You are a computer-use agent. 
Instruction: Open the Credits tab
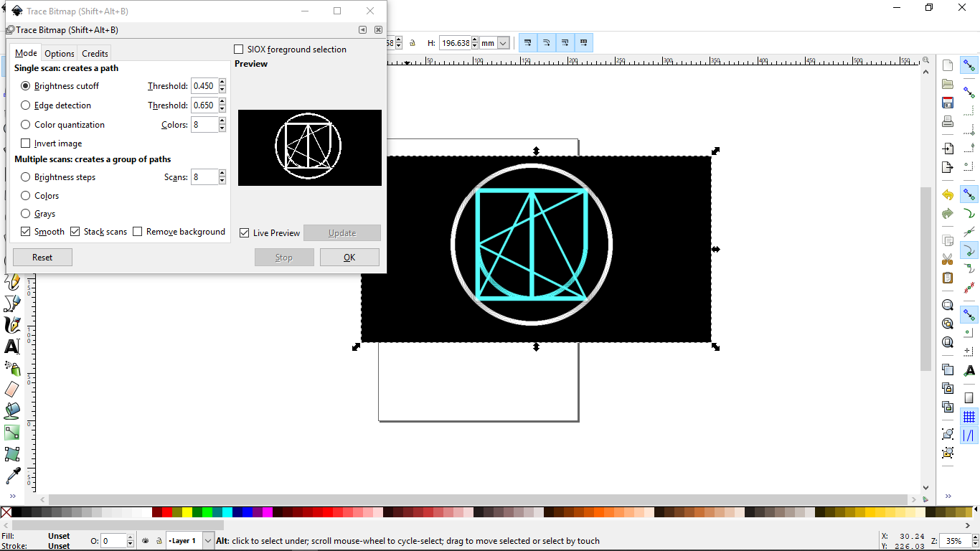(x=95, y=54)
